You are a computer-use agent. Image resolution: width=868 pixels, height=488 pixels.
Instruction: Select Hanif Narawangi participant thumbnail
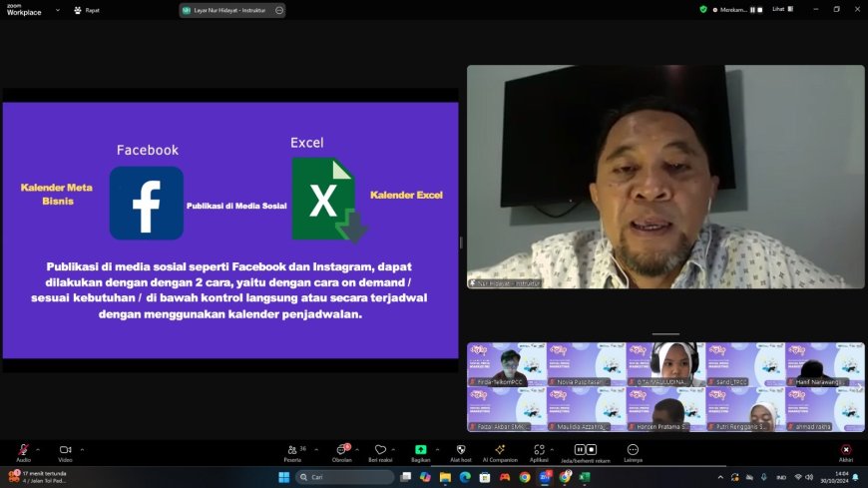825,364
